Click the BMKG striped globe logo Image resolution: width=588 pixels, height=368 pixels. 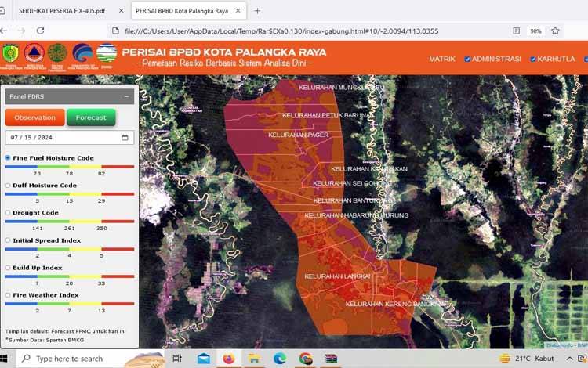click(x=107, y=53)
